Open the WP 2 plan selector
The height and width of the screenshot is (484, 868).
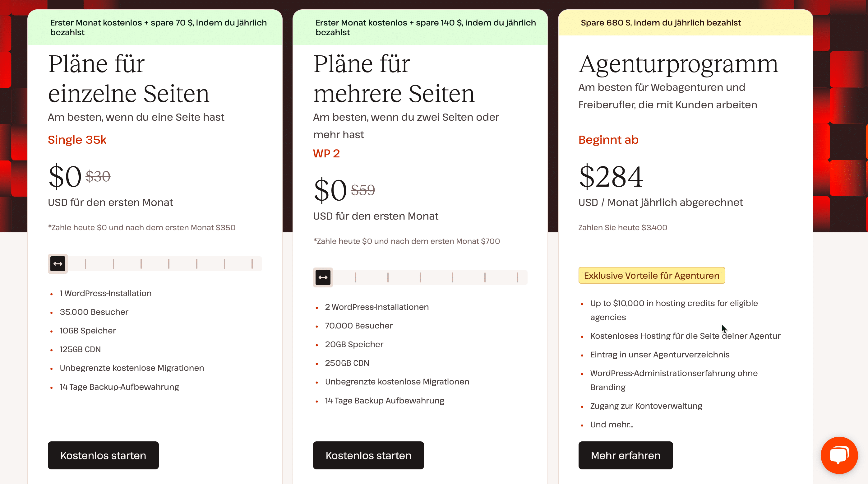point(326,153)
